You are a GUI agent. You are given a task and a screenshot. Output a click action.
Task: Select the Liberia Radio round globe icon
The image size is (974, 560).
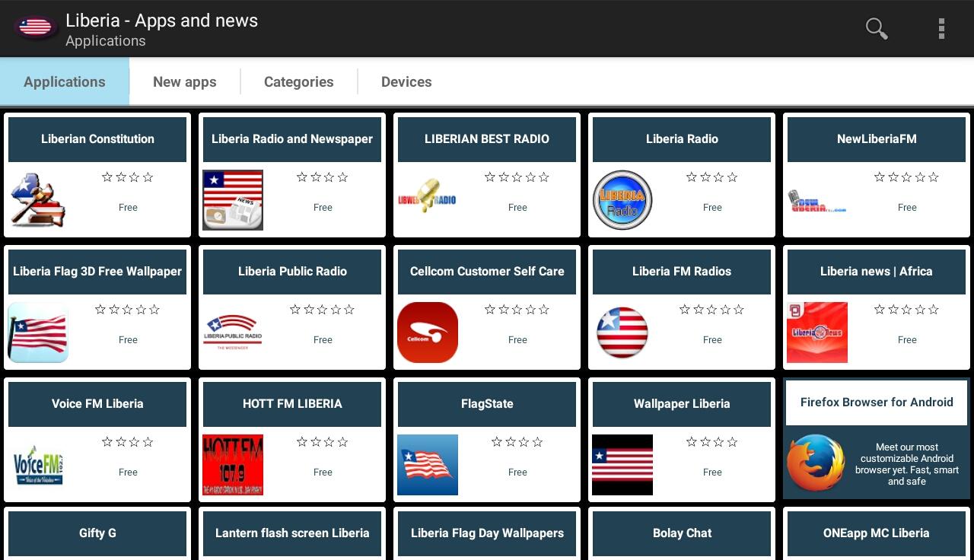pos(622,200)
